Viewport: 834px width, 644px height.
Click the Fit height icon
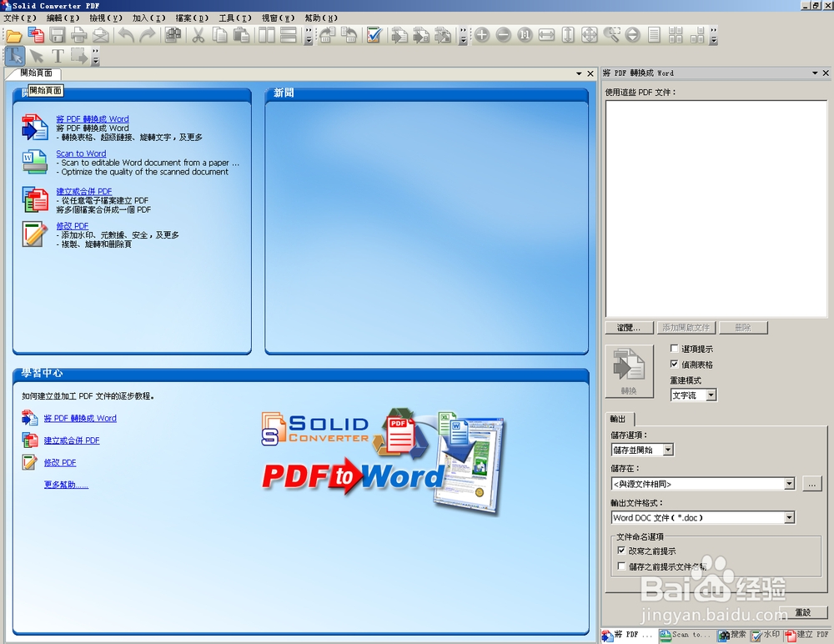[x=567, y=36]
